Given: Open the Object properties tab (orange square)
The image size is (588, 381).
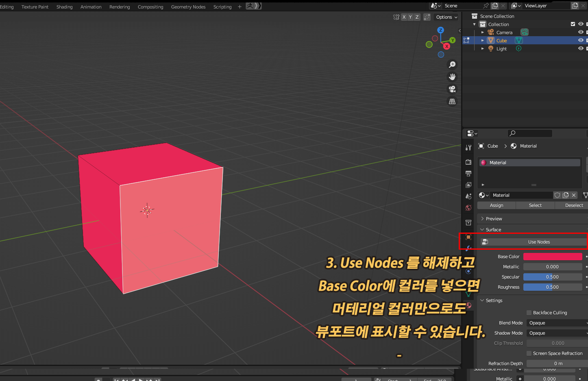Looking at the screenshot, I should point(468,237).
